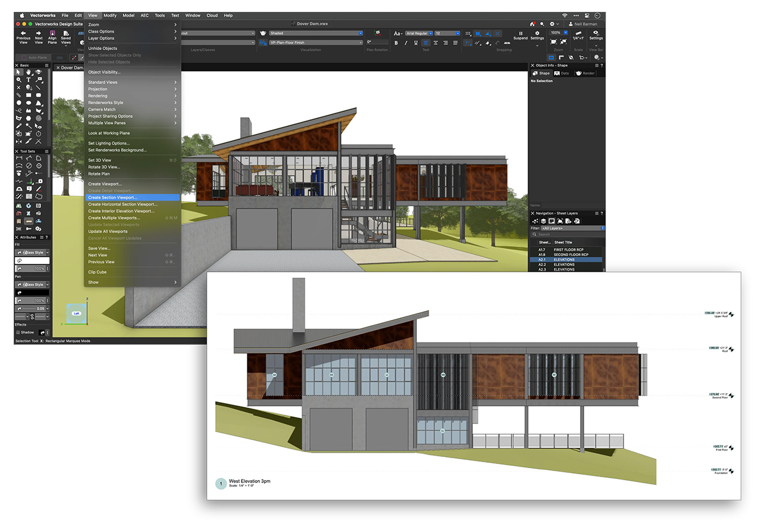This screenshot has height=532, width=763.
Task: Select the Text tool
Action: pyautogui.click(x=29, y=80)
